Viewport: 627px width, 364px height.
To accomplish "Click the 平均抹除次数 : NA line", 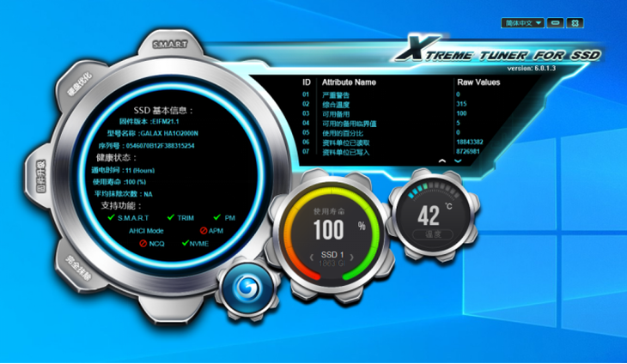I will point(123,194).
